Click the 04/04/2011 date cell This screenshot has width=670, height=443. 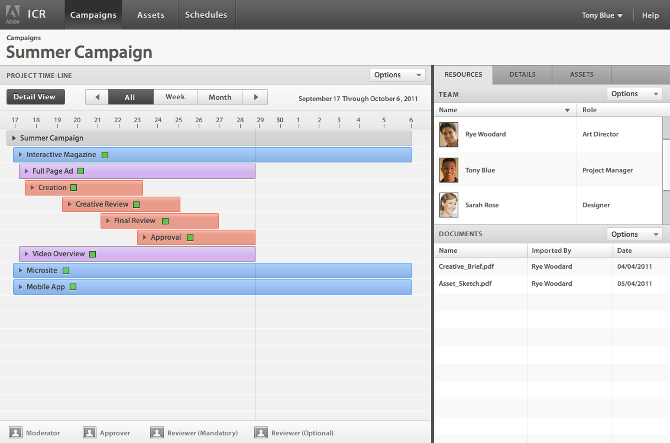coord(635,267)
